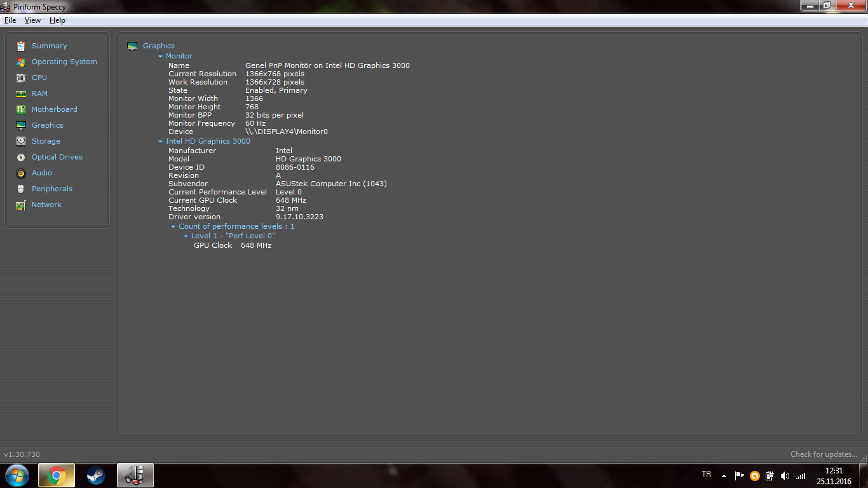Click the Speccy taskbar button
The height and width of the screenshot is (488, 868).
pos(135,475)
